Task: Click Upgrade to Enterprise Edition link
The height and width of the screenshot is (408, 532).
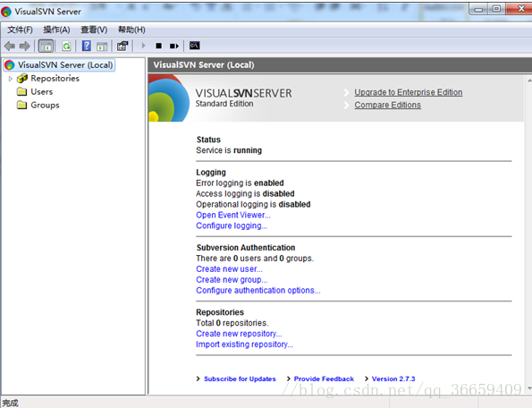Action: coord(408,92)
